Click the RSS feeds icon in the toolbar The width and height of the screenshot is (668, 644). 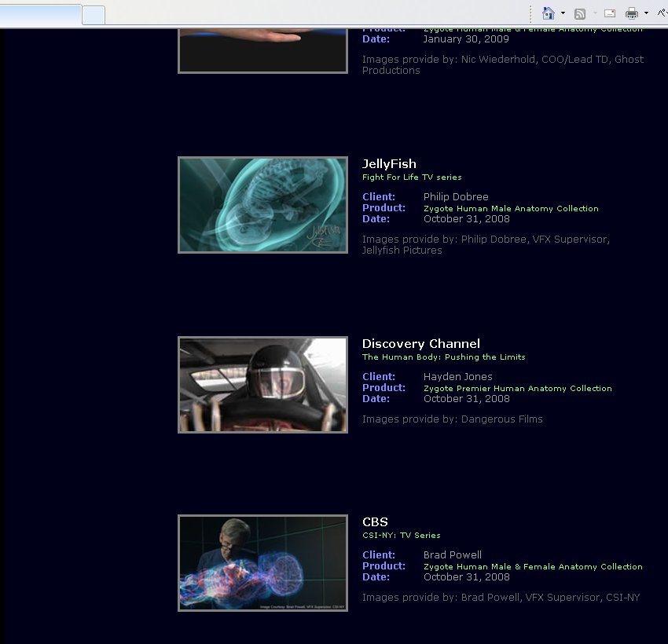coord(580,14)
